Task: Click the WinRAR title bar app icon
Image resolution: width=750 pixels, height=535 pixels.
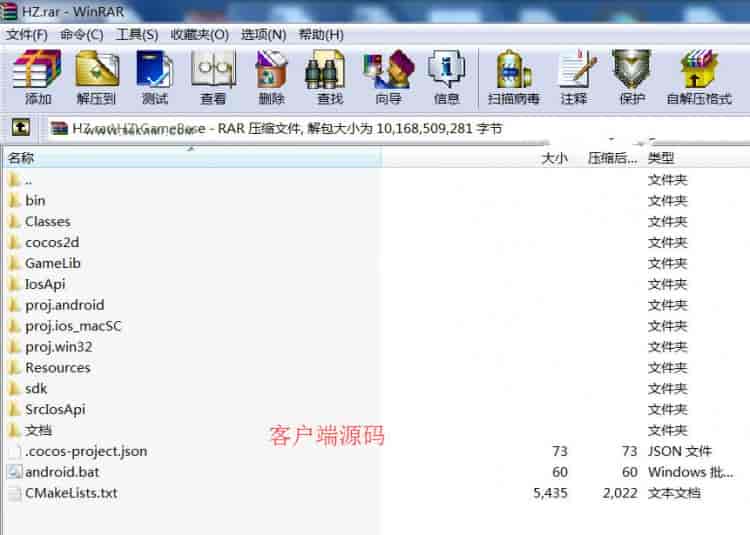Action: pyautogui.click(x=9, y=11)
